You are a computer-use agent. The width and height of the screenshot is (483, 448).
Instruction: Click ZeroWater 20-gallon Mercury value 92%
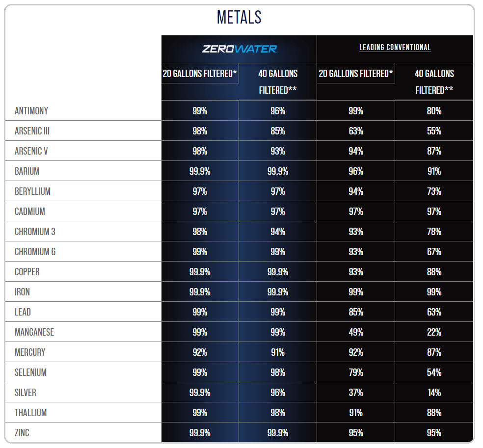tap(200, 352)
